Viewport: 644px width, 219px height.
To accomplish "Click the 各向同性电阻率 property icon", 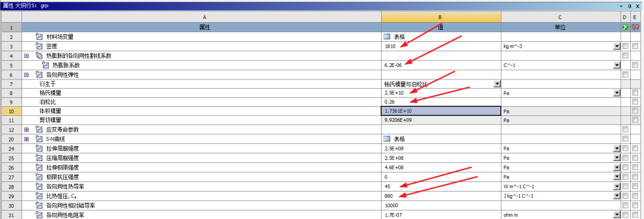I will (x=39, y=214).
